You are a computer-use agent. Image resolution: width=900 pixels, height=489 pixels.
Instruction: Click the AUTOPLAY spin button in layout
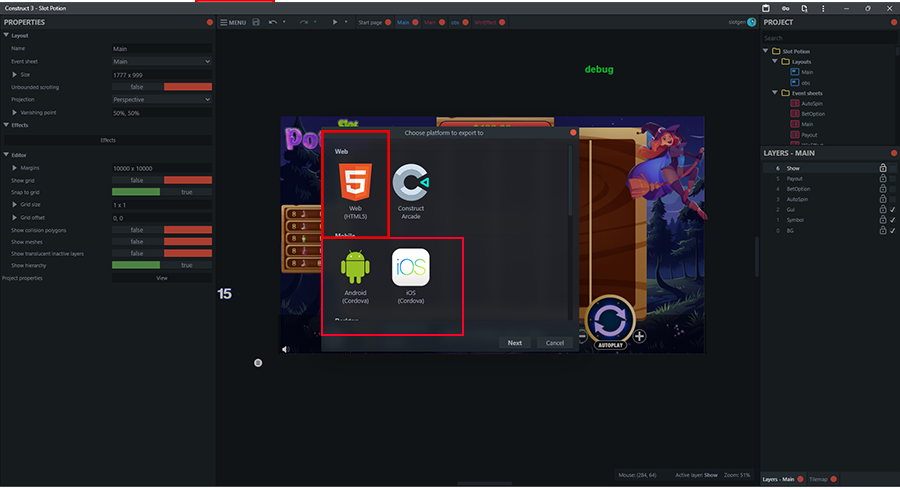click(x=610, y=323)
